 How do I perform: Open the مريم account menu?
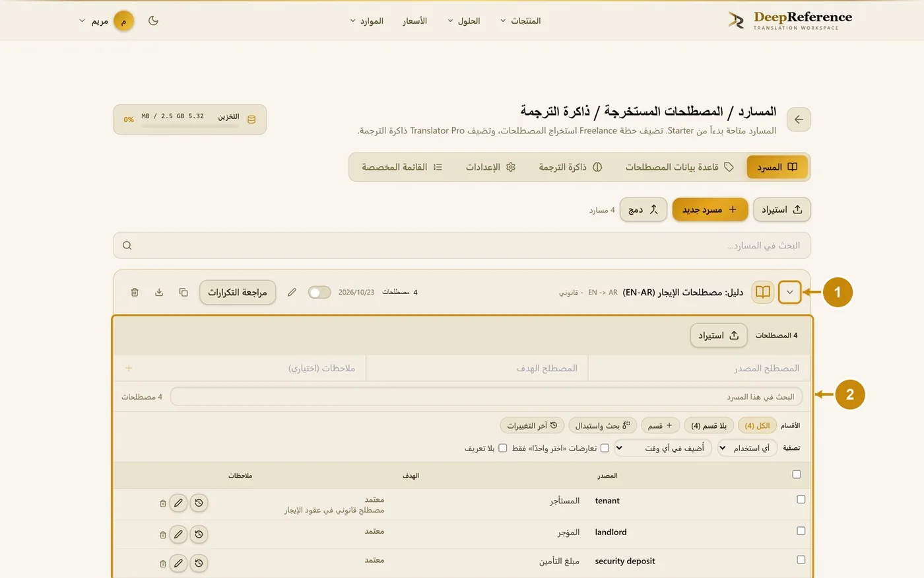point(106,20)
